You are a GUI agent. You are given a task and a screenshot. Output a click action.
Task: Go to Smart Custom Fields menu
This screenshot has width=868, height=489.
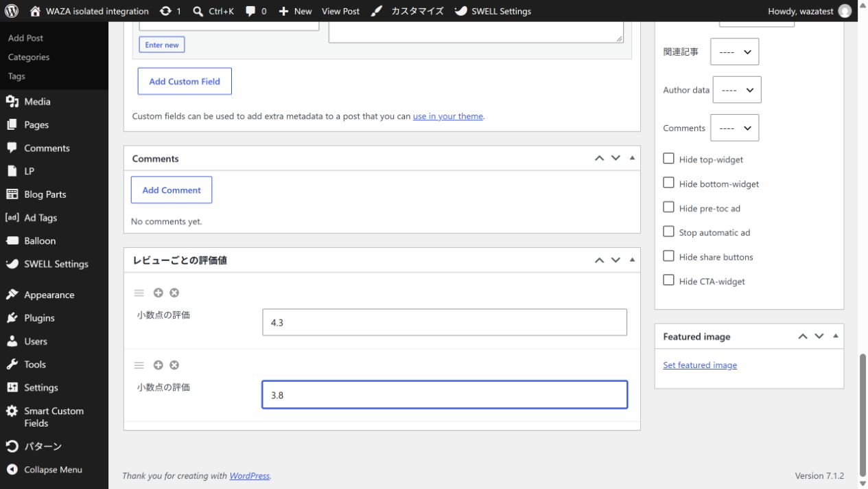[54, 417]
